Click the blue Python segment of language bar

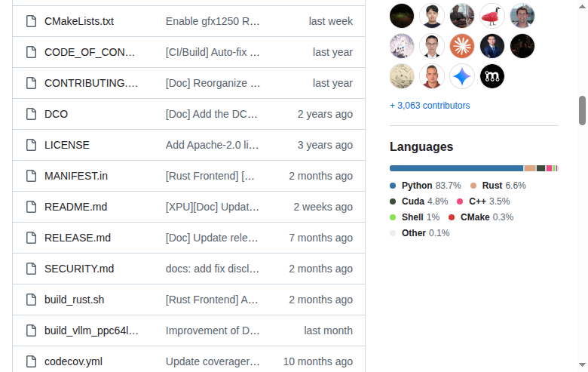pyautogui.click(x=456, y=168)
